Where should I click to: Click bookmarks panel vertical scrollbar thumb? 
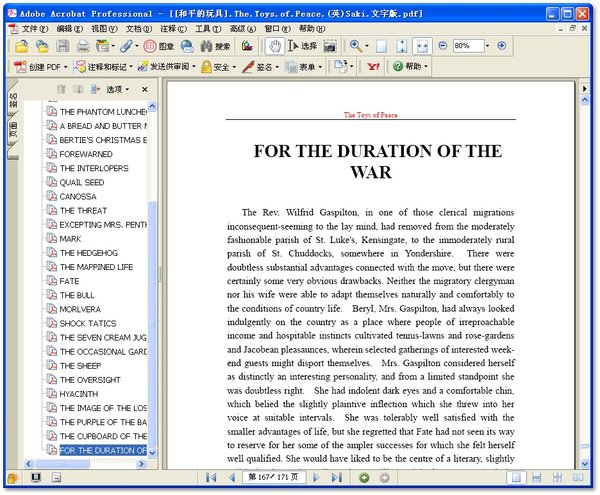pyautogui.click(x=152, y=323)
